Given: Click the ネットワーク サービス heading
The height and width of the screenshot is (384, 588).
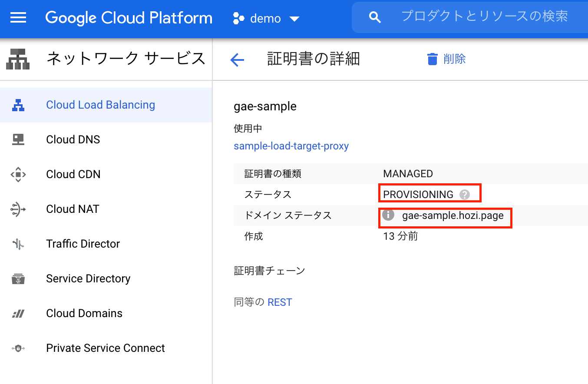Looking at the screenshot, I should click(x=126, y=58).
